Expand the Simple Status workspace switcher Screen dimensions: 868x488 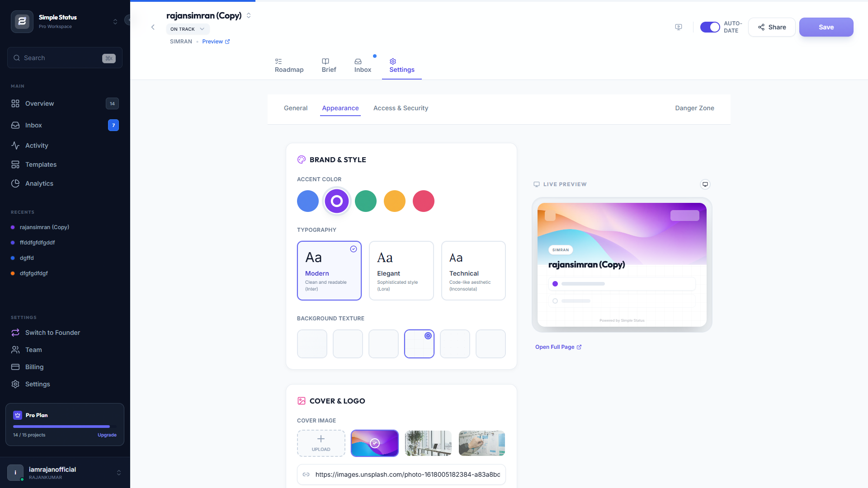(x=115, y=22)
